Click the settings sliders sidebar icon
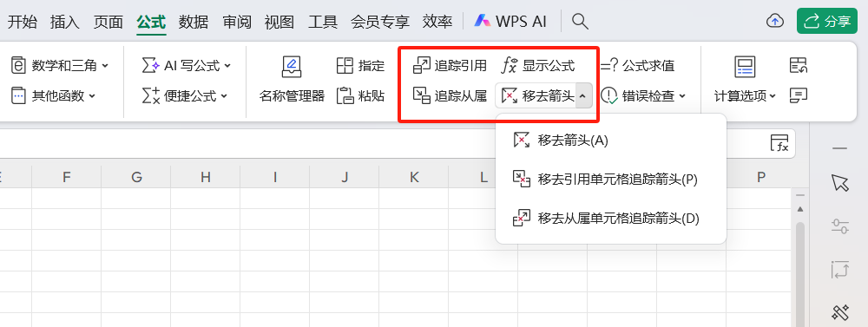 839,226
